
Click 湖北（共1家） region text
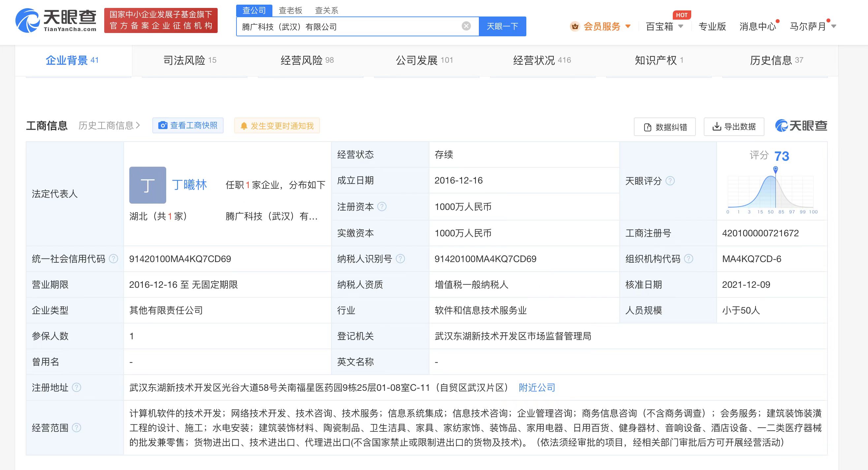point(158,216)
